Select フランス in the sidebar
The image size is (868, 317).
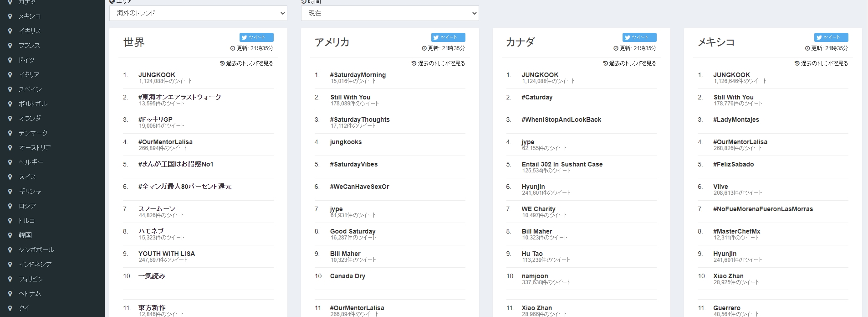point(29,46)
